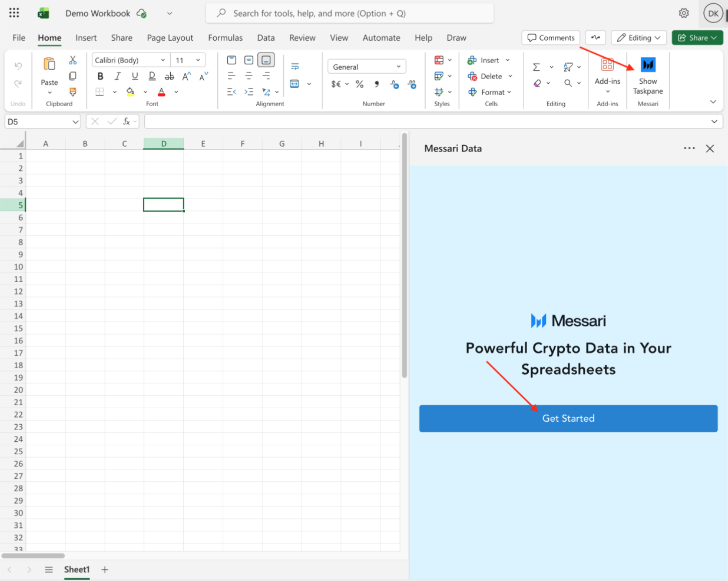The width and height of the screenshot is (728, 581).
Task: Click the Get Started button
Action: pos(568,418)
